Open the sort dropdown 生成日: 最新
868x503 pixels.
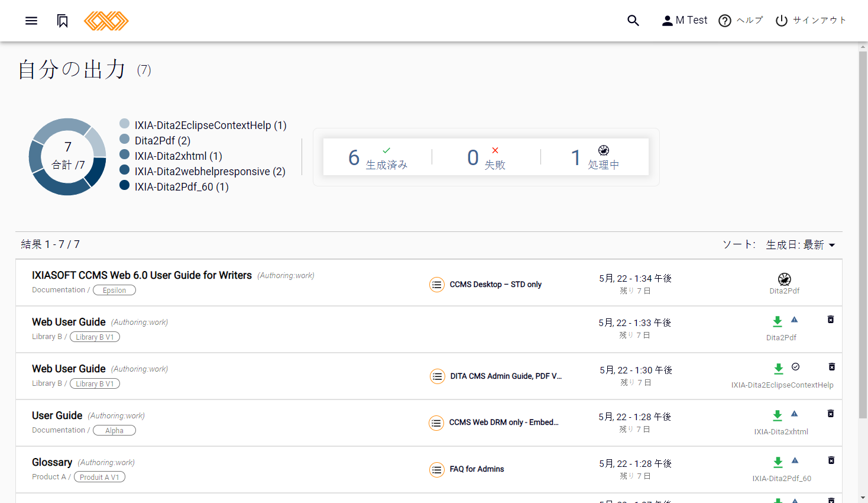(x=801, y=245)
